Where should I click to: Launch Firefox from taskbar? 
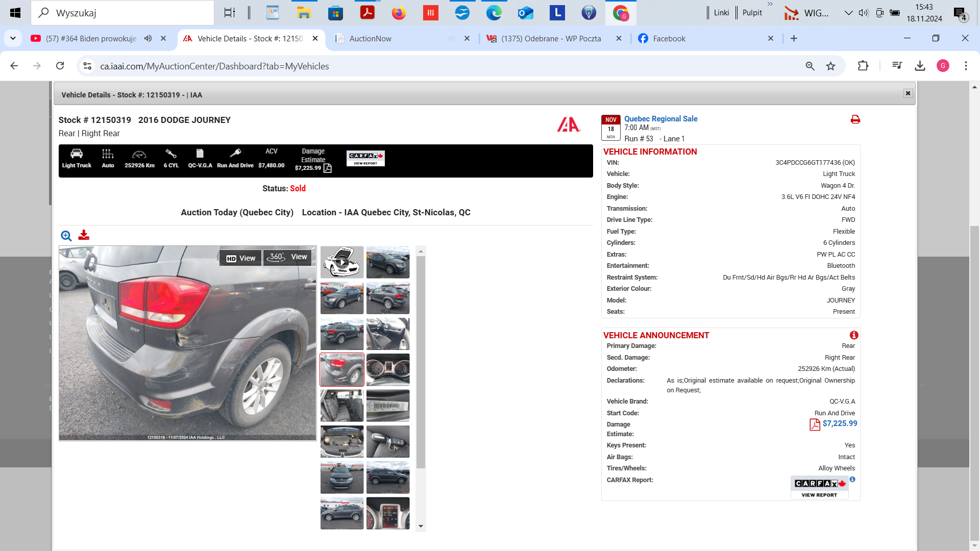399,13
